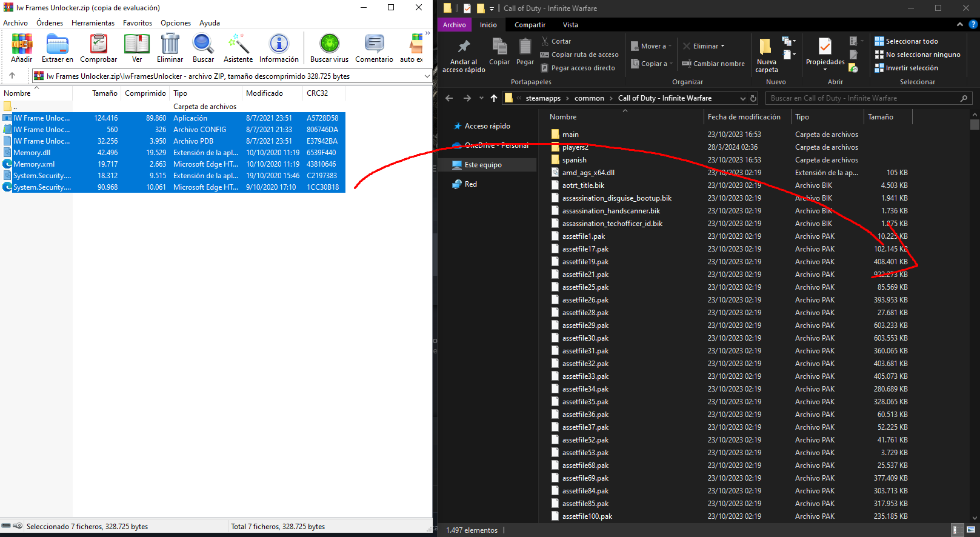980x537 pixels.
Task: Select the players2 folder
Action: 575,147
